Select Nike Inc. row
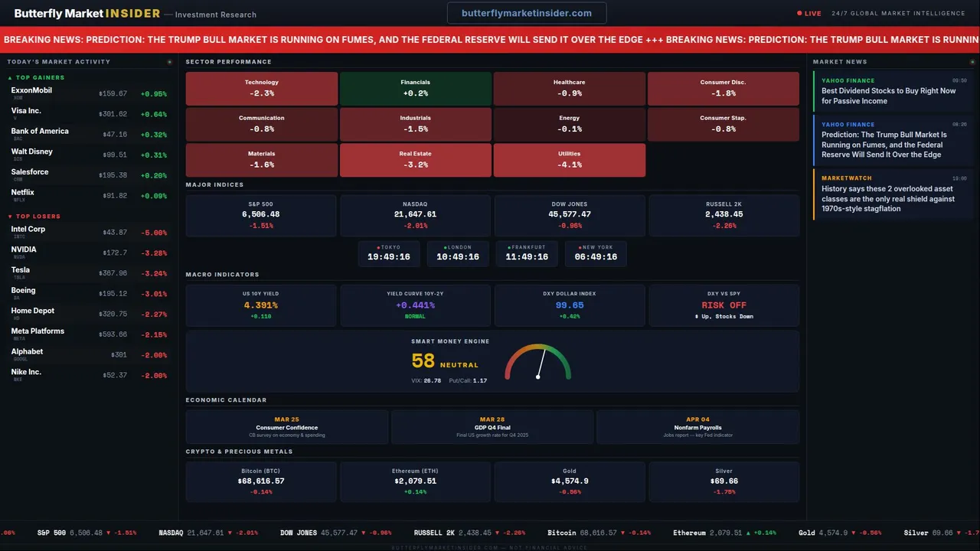The image size is (980, 551). tap(89, 375)
